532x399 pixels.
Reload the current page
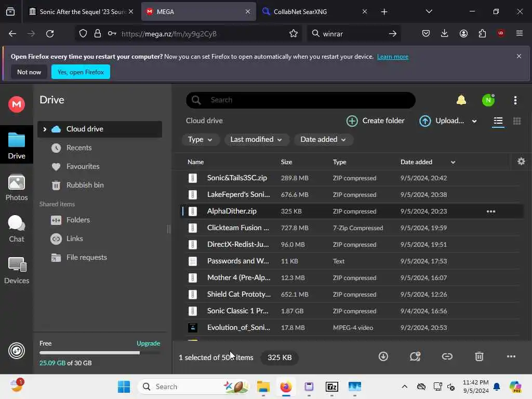[50, 34]
